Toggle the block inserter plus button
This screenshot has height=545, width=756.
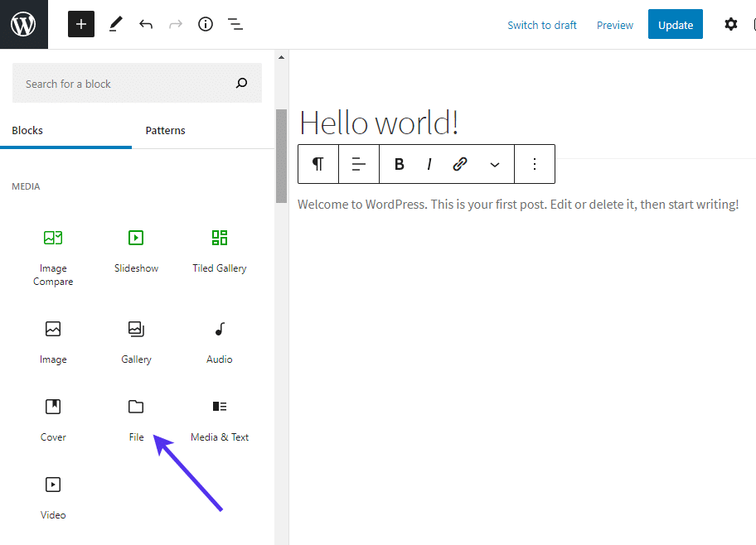80,24
